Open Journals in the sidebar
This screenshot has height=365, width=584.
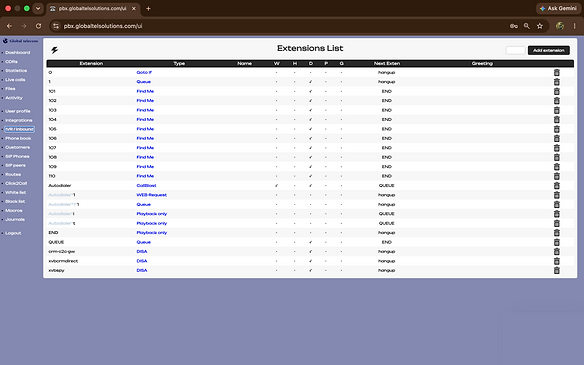(x=15, y=220)
